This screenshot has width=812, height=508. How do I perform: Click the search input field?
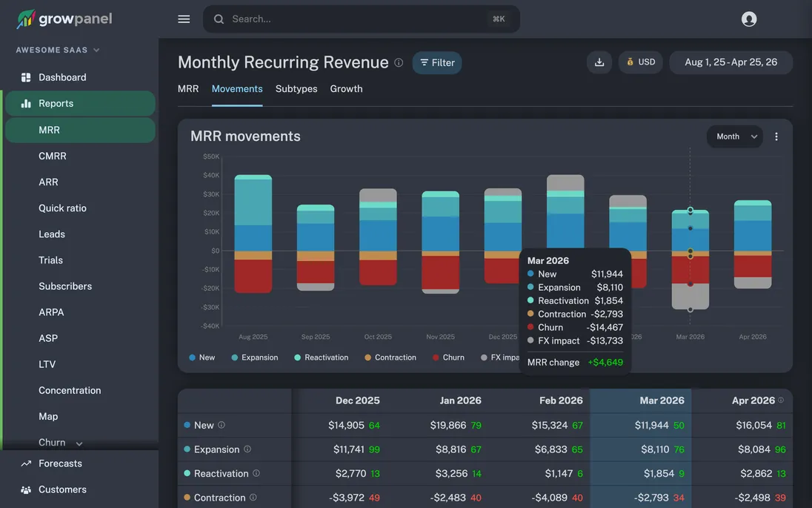tap(362, 19)
